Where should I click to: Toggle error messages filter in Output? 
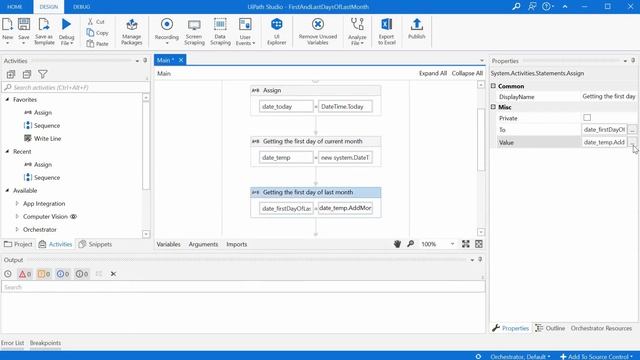pos(25,274)
